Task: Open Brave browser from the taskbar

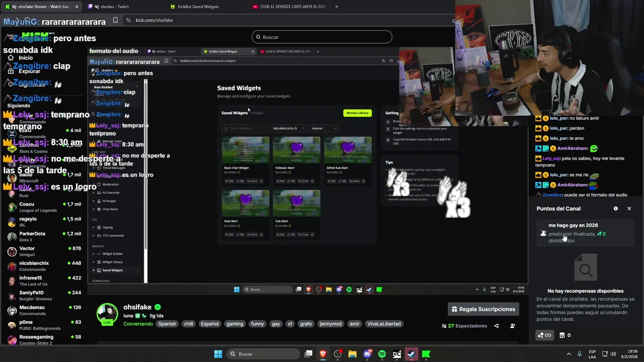Action: tap(323, 354)
